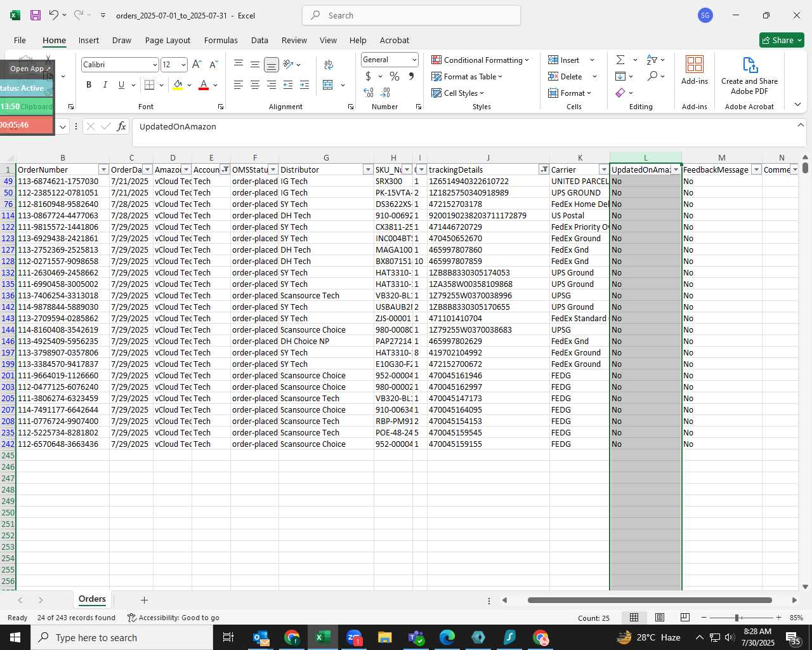Align text to center horizontally
812x650 pixels.
tap(255, 84)
